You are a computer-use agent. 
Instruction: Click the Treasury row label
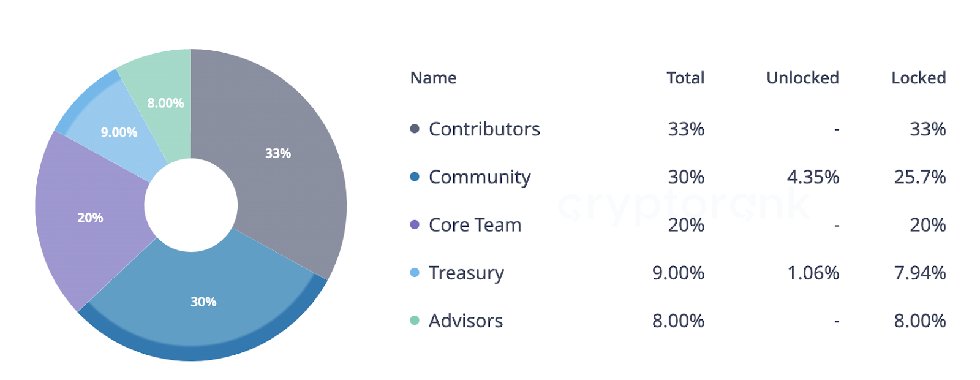tap(466, 273)
